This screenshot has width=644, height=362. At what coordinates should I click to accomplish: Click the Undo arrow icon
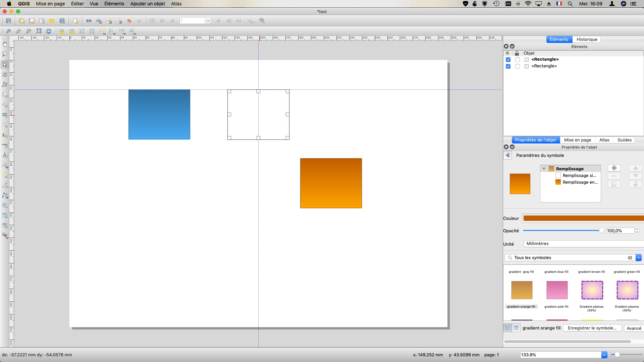pyautogui.click(x=129, y=21)
